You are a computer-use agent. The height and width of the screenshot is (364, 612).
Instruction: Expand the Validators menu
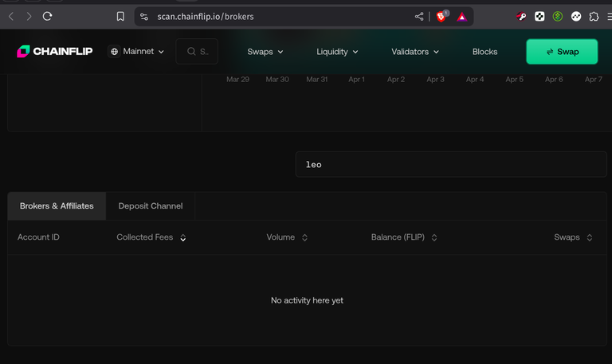[415, 52]
